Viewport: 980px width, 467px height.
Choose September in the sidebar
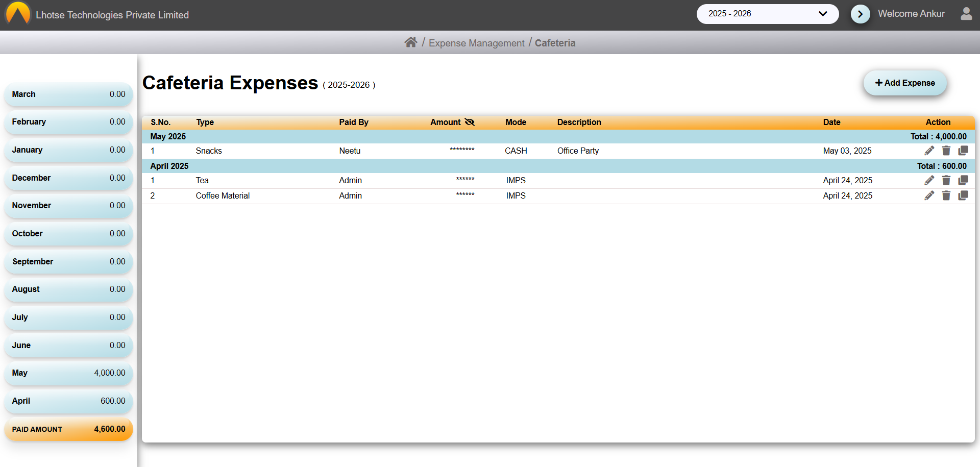pyautogui.click(x=68, y=262)
